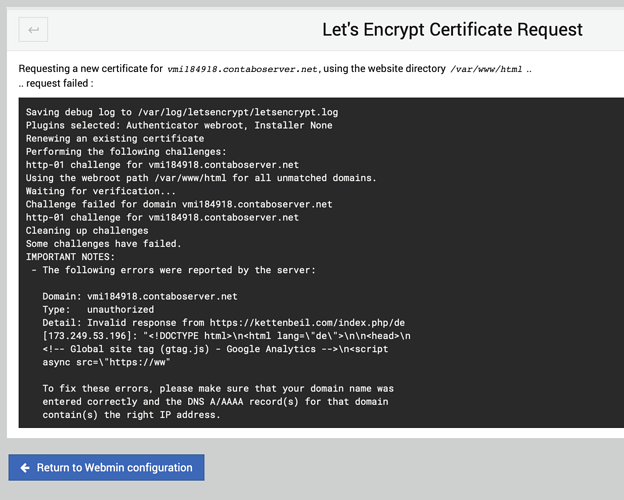Click the 'Waiting for verification...' line

[x=100, y=191]
